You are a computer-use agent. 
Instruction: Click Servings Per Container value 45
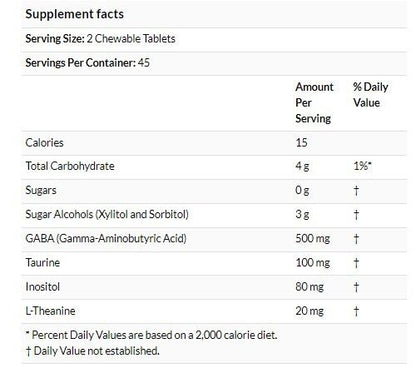[x=144, y=63]
